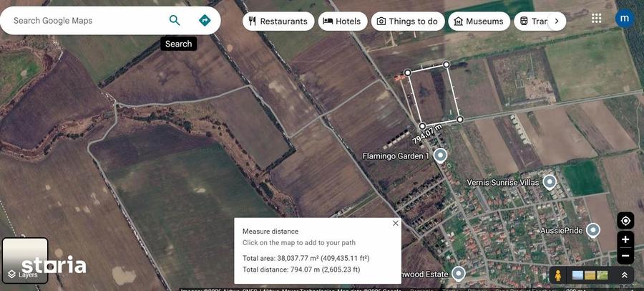Open Directions with the blue arrow icon

point(205,20)
